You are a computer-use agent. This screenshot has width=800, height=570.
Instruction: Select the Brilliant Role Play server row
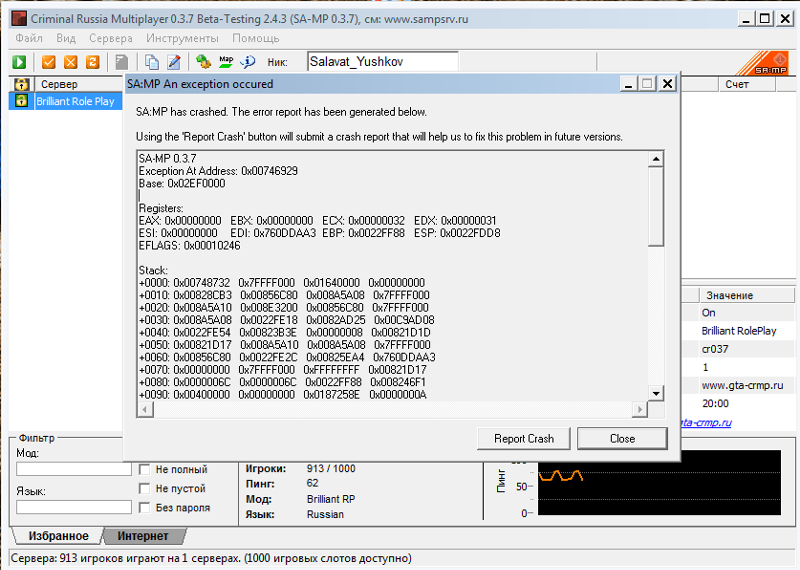tap(66, 101)
